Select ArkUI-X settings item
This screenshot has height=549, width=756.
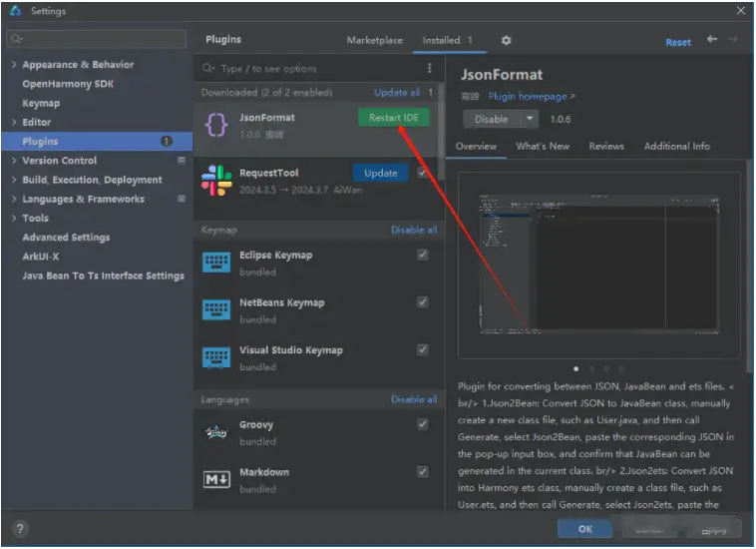tap(41, 257)
